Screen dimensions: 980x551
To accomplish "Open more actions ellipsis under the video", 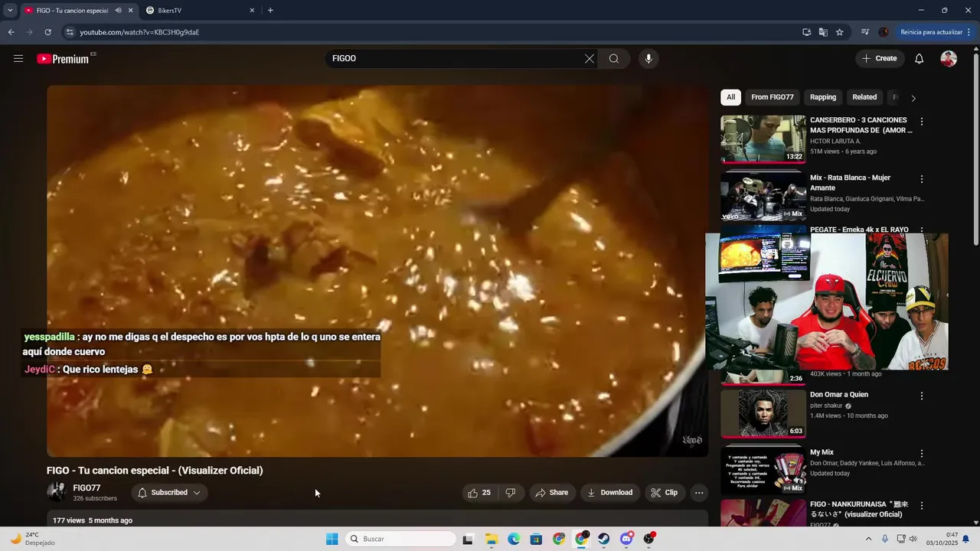I will pos(699,493).
